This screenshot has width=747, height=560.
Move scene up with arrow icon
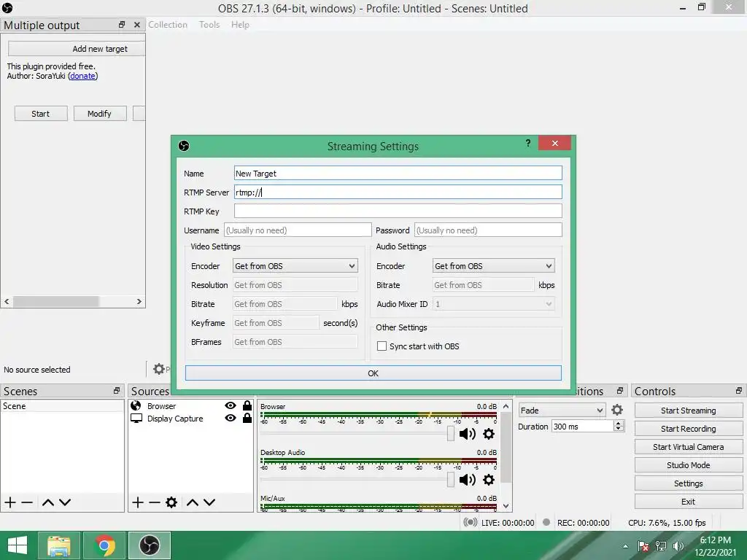[x=47, y=502]
